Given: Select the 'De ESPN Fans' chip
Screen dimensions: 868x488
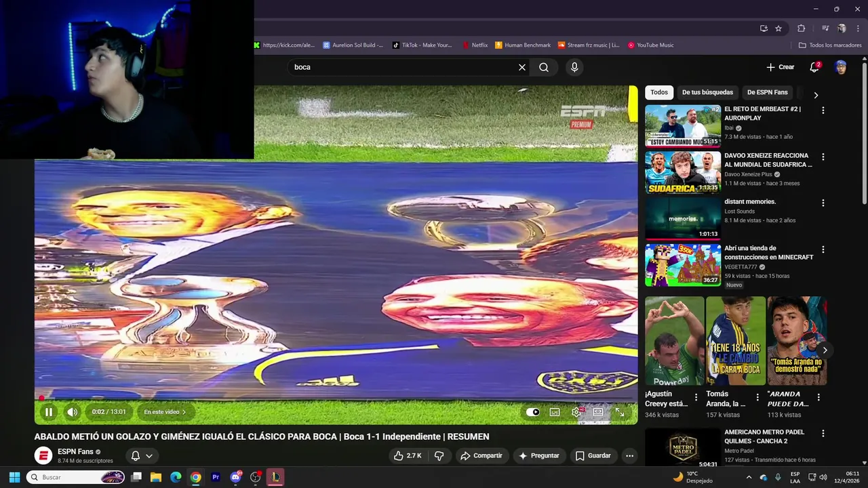Looking at the screenshot, I should coord(767,92).
